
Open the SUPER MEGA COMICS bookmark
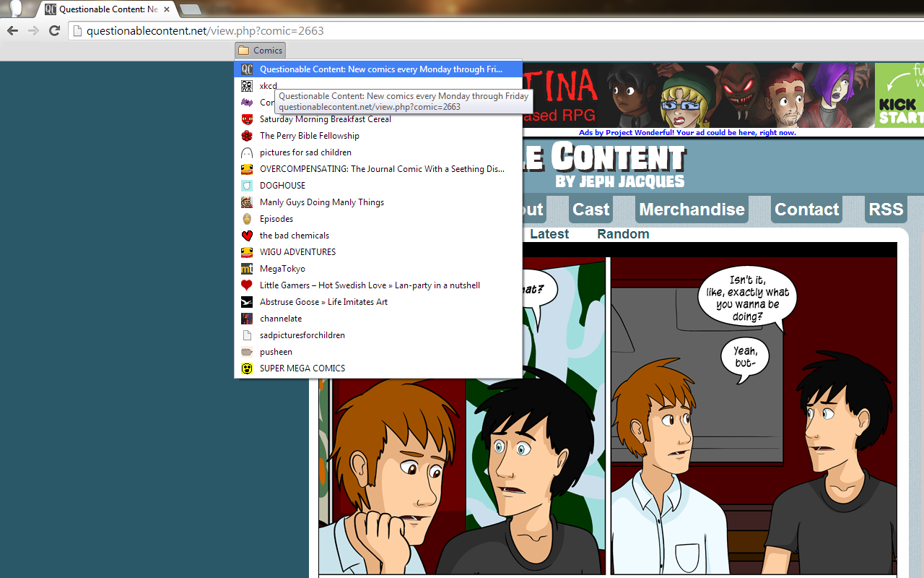(x=302, y=368)
